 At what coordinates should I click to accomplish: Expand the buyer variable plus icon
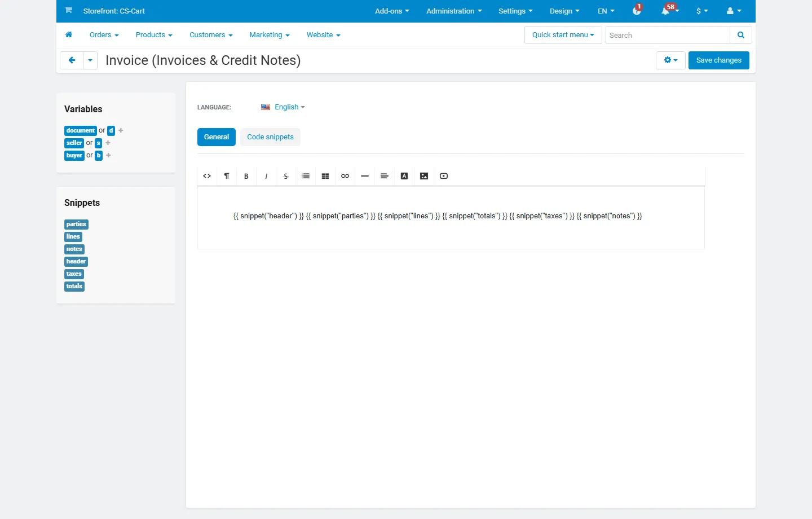[109, 155]
